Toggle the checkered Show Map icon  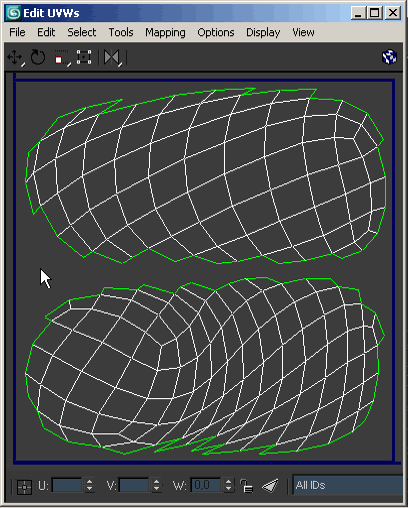pyautogui.click(x=389, y=57)
